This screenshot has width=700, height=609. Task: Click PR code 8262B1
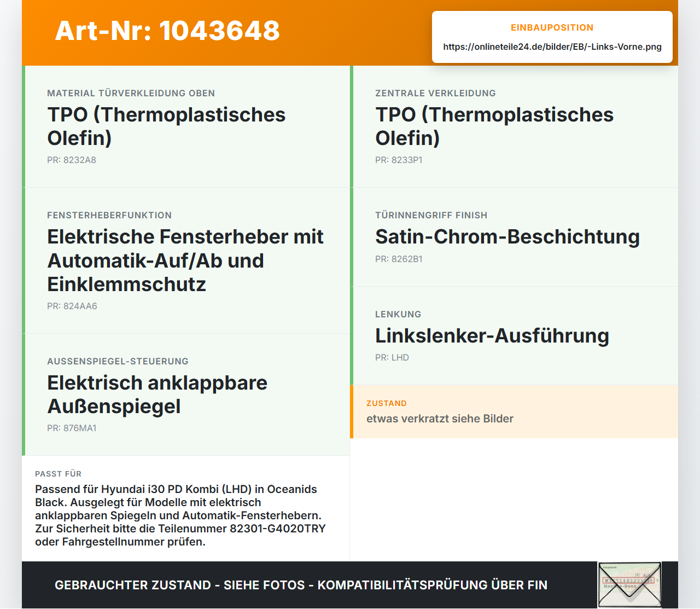(399, 259)
